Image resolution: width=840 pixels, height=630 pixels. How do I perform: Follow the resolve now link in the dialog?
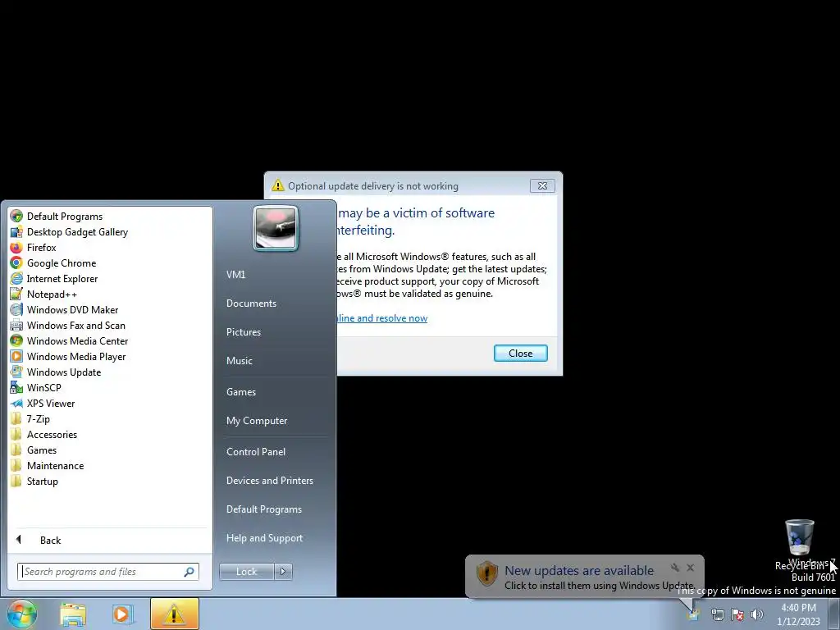click(382, 318)
